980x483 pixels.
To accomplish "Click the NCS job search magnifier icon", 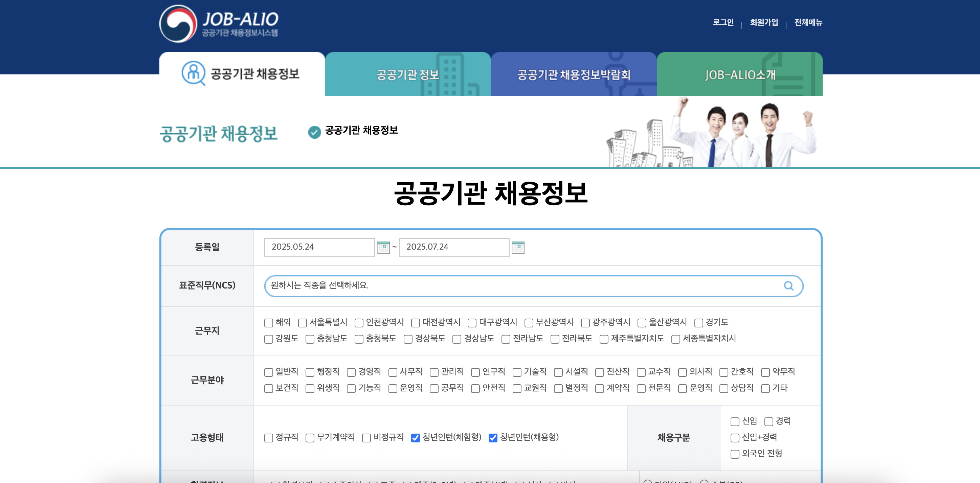I will pyautogui.click(x=788, y=285).
